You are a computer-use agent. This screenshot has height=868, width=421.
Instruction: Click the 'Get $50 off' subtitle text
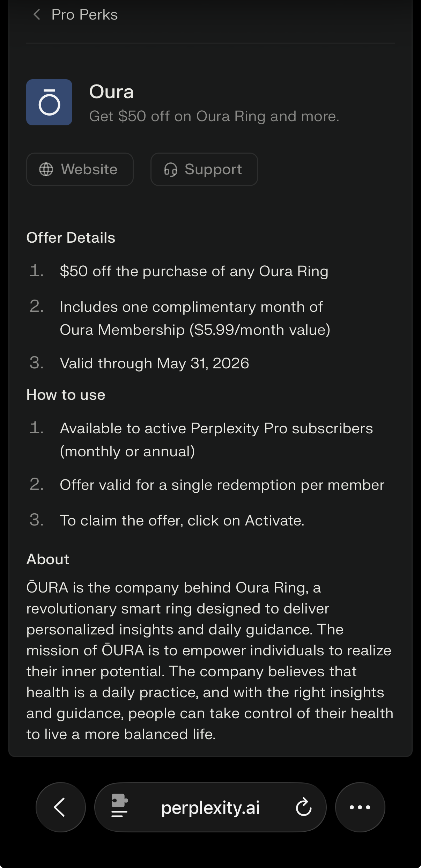click(x=214, y=116)
